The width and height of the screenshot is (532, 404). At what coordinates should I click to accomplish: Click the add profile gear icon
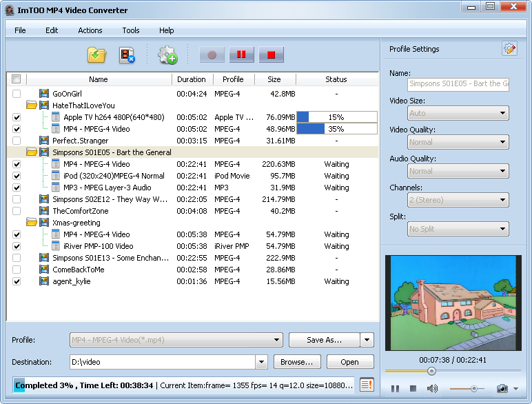click(167, 55)
